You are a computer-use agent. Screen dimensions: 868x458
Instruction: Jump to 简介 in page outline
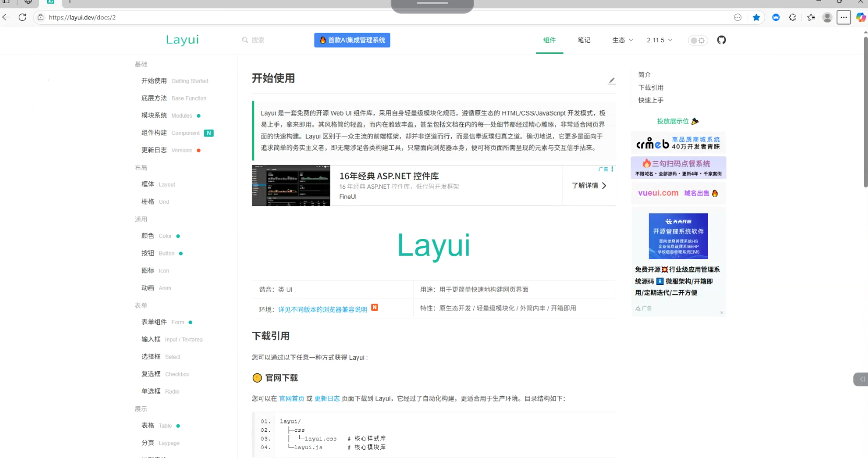(644, 75)
